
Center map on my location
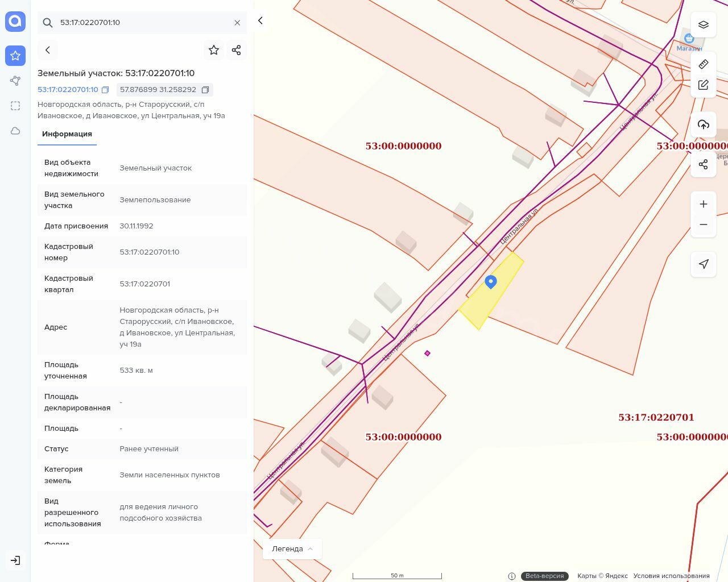click(704, 264)
